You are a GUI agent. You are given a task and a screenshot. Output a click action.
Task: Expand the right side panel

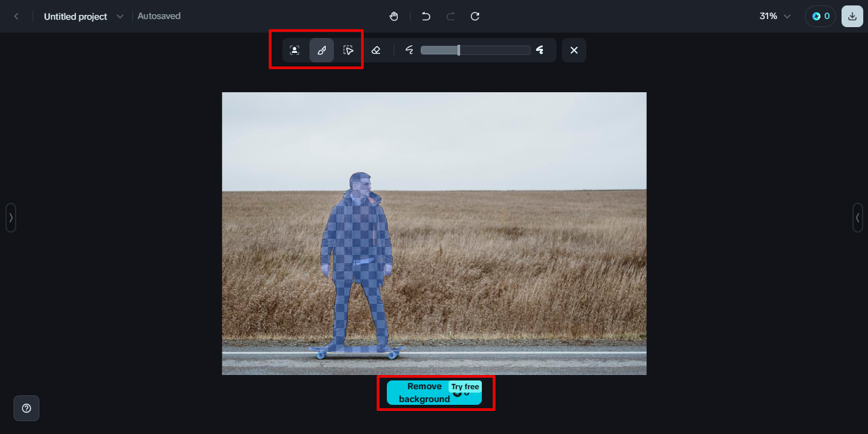[858, 218]
